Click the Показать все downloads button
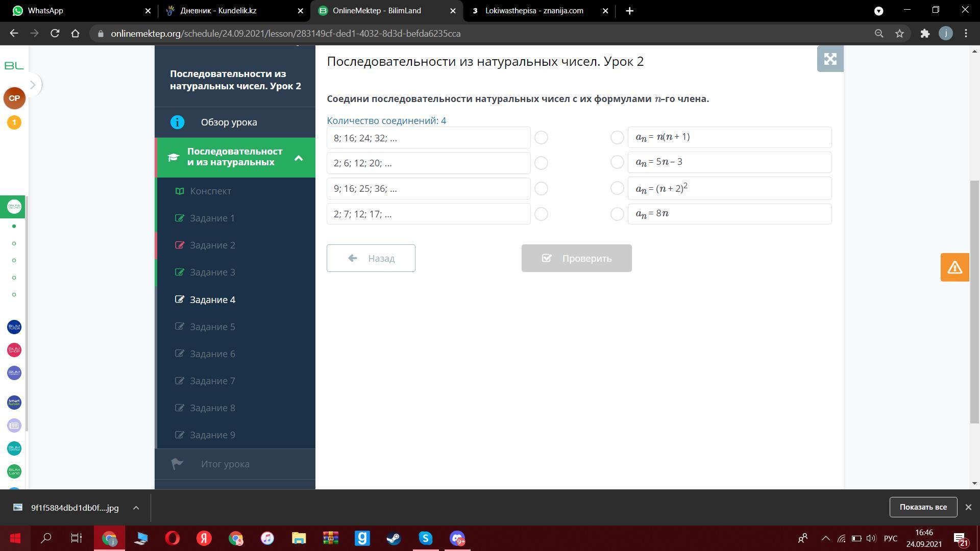 pos(923,507)
